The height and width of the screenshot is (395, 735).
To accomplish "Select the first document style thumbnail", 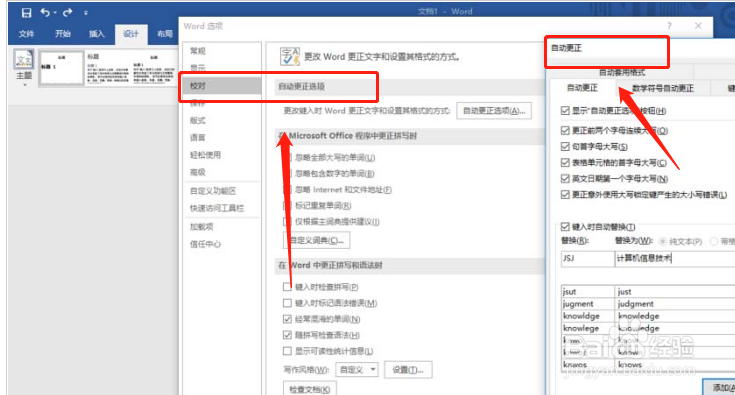I will click(x=61, y=67).
